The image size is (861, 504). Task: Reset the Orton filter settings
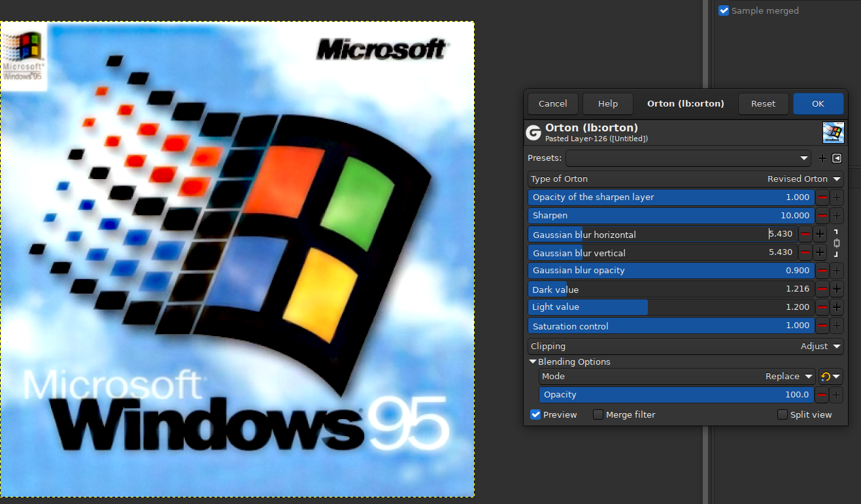(763, 104)
